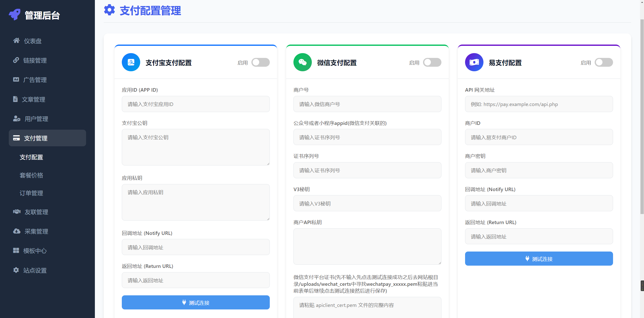Click the Ad icon for 广告管理
This screenshot has height=318, width=644.
[16, 80]
